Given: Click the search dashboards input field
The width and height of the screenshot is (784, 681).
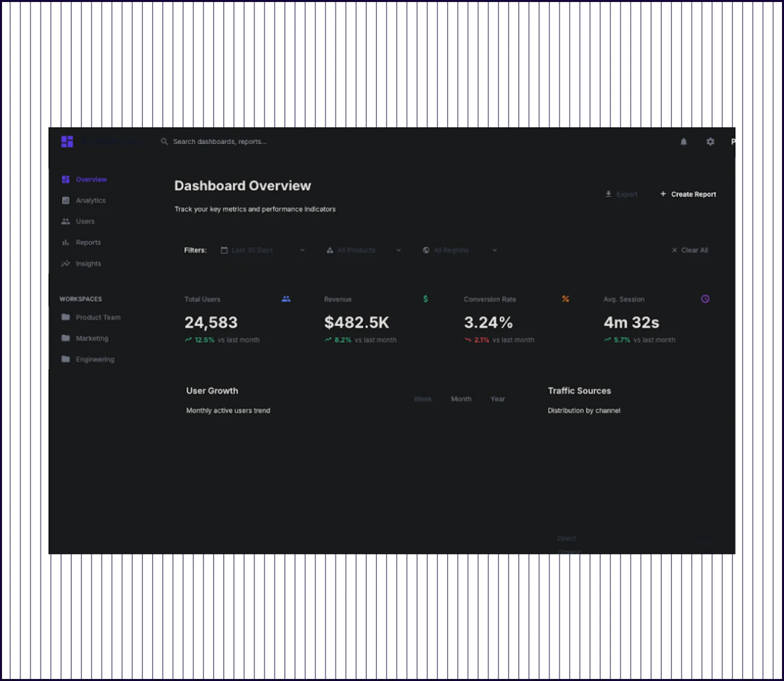Looking at the screenshot, I should pos(220,141).
